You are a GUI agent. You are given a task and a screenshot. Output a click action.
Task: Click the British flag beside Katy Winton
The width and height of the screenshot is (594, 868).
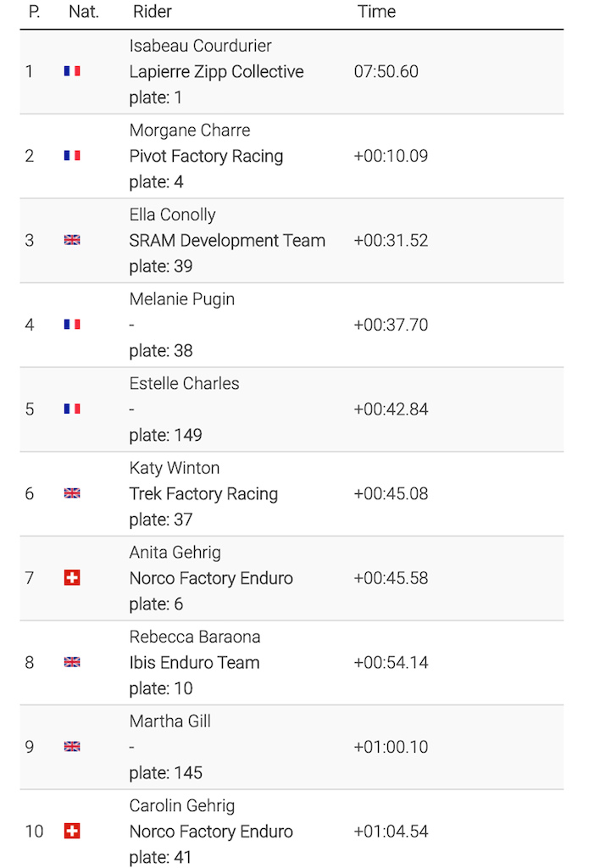pos(72,493)
